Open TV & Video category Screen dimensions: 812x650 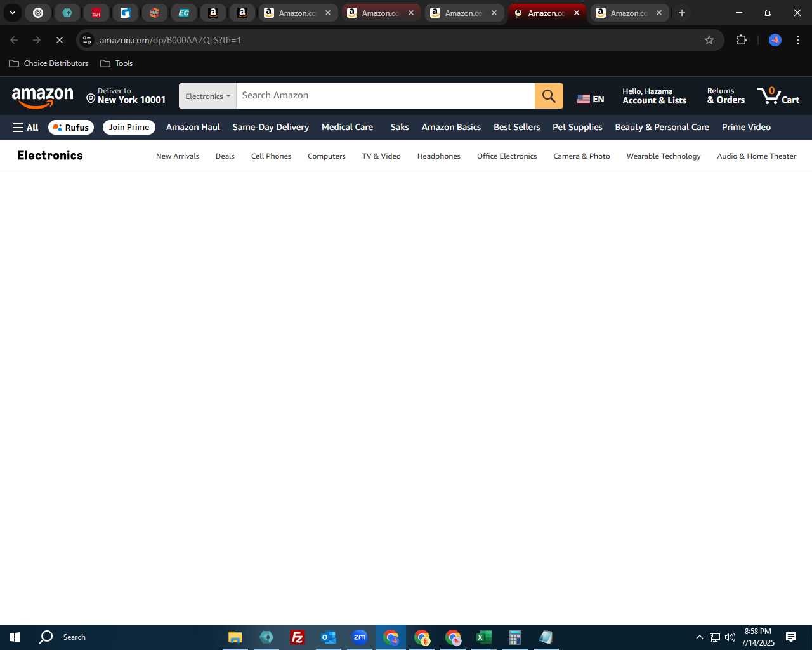(x=381, y=156)
